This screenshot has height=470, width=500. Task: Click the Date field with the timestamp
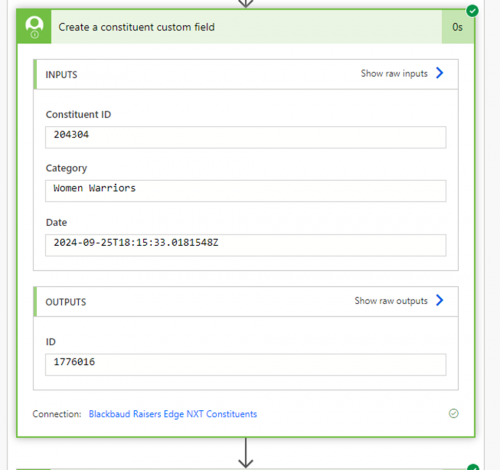[246, 245]
